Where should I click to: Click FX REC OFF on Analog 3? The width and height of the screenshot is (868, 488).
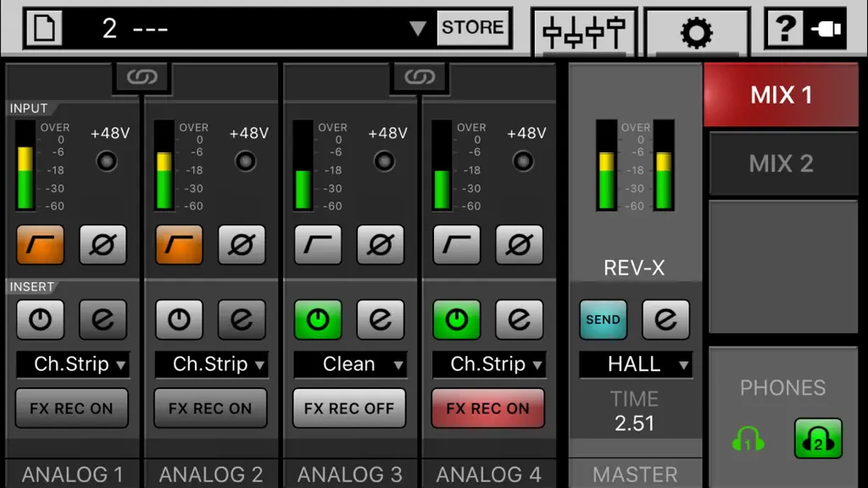point(349,408)
